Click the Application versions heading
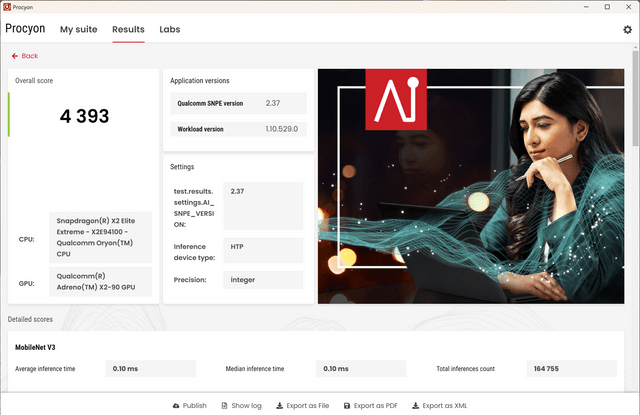The height and width of the screenshot is (415, 640). point(200,80)
